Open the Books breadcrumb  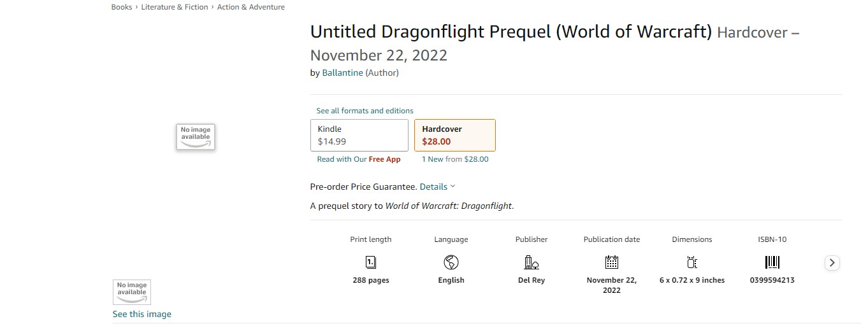tap(122, 7)
